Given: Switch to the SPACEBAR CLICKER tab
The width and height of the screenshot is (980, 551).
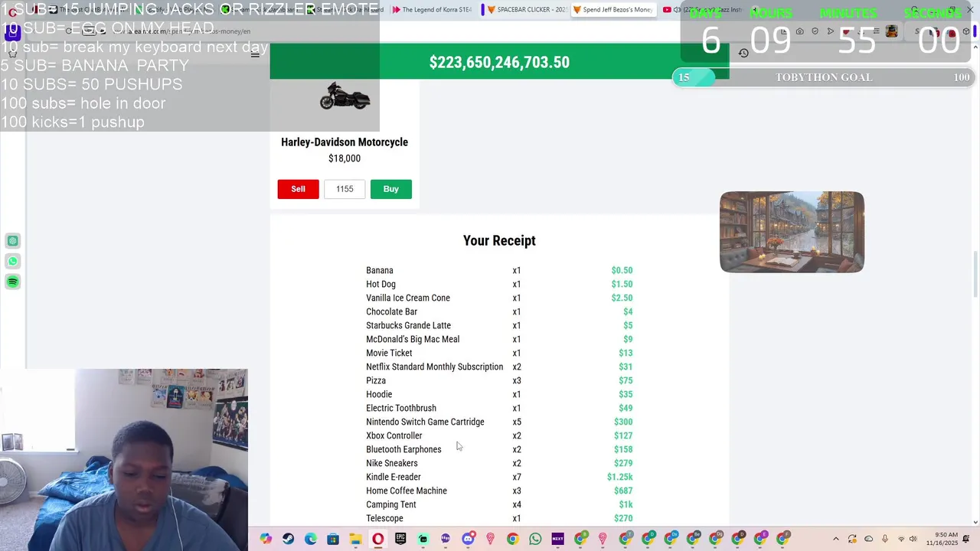Looking at the screenshot, I should [x=525, y=10].
